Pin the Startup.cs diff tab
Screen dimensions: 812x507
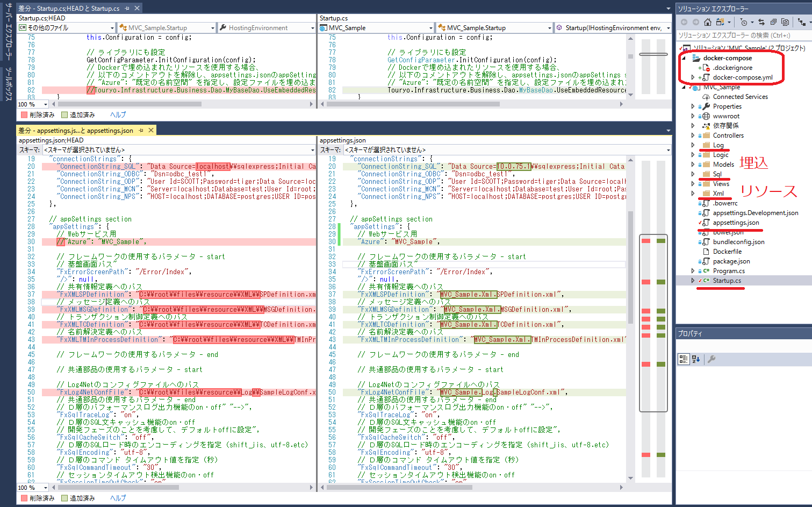coord(127,9)
